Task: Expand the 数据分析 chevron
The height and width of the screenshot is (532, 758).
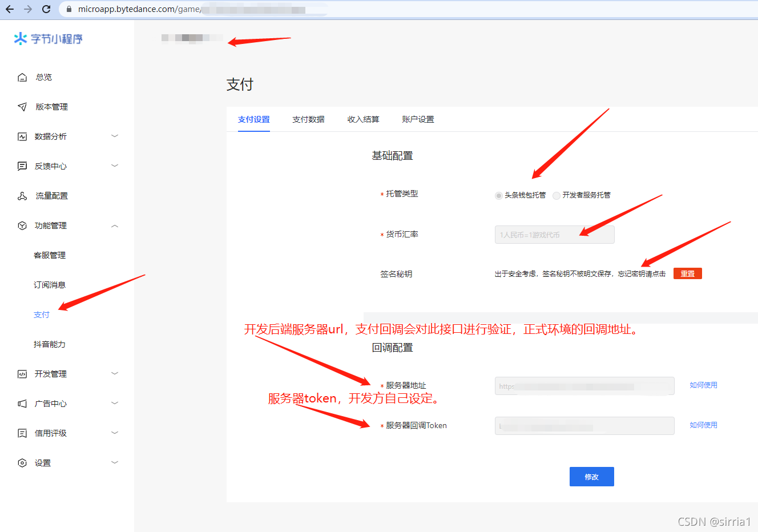Action: pos(115,136)
